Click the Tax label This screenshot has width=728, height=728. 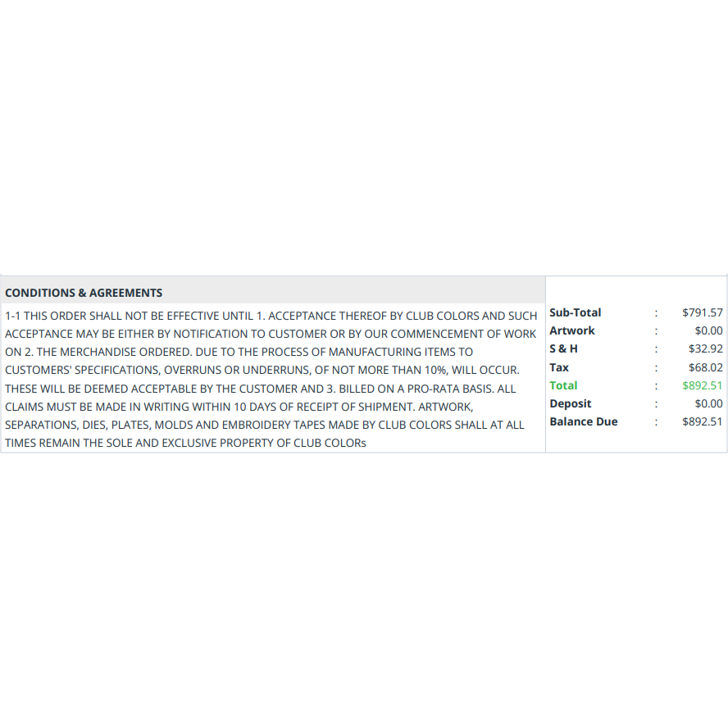pyautogui.click(x=559, y=368)
